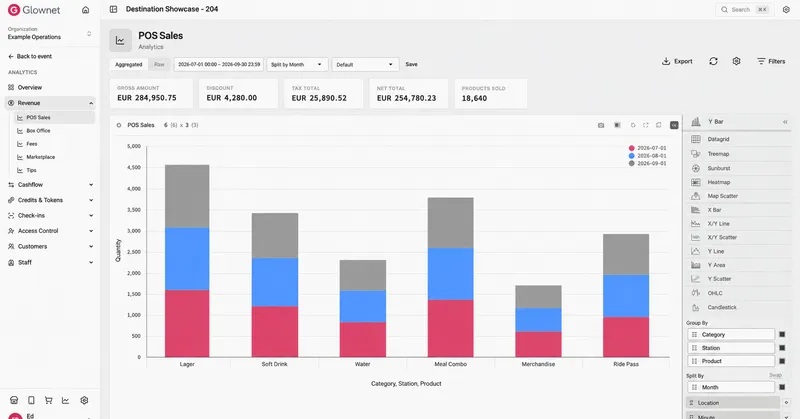
Task: Click the Location field chip
Action: [x=733, y=403]
